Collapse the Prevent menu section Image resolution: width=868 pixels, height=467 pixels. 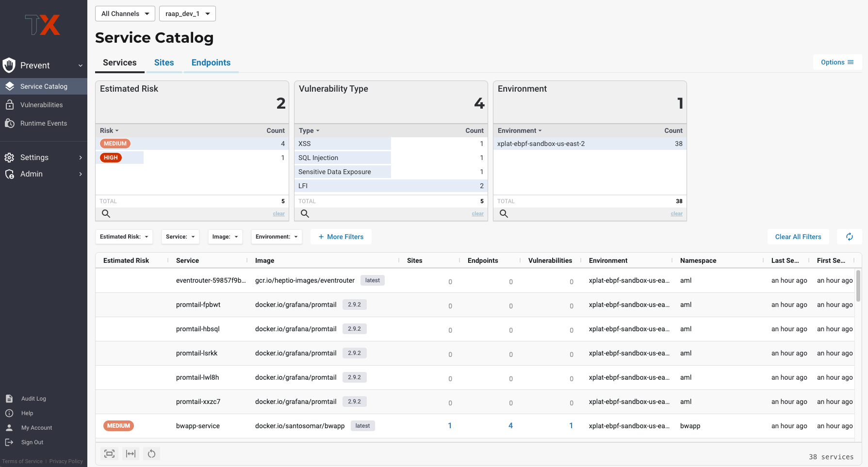click(81, 65)
